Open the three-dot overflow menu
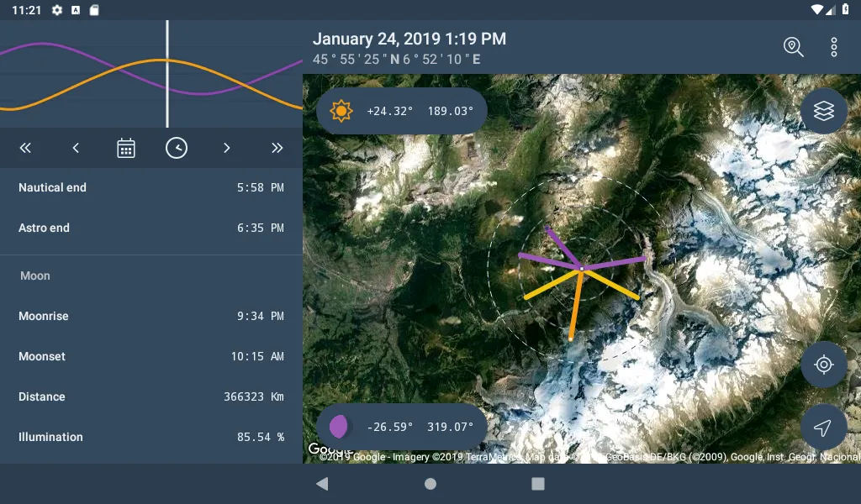 point(833,47)
